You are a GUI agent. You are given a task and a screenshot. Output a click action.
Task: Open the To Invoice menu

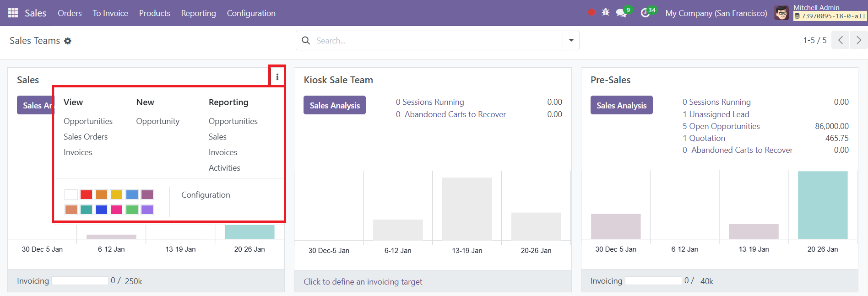[x=110, y=13]
